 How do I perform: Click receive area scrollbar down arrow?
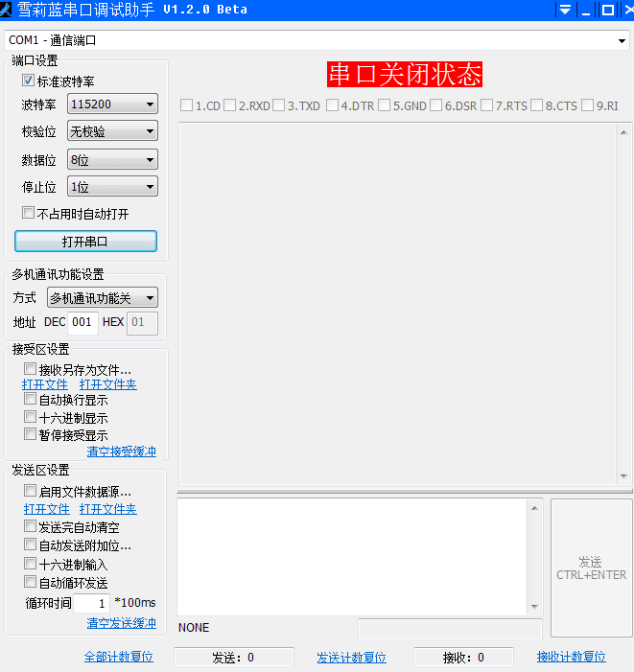click(x=623, y=476)
